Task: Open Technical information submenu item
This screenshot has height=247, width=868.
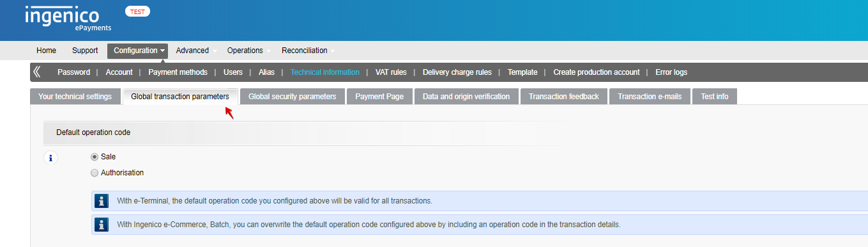Action: coord(324,72)
